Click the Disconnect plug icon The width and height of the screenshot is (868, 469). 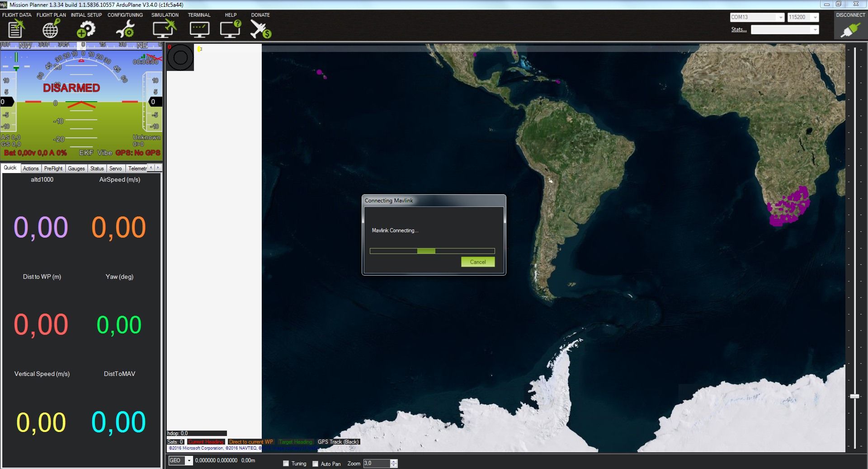[x=850, y=30]
